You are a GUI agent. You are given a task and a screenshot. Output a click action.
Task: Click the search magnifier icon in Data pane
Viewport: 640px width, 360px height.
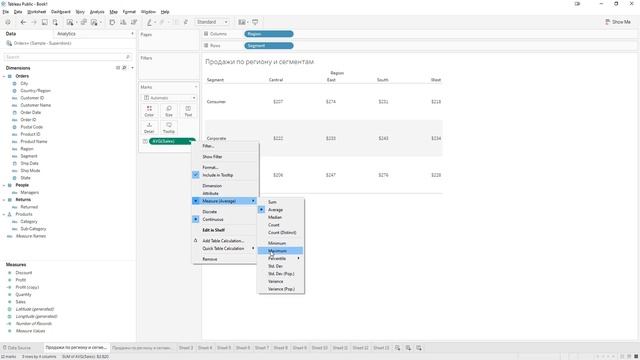127,57
